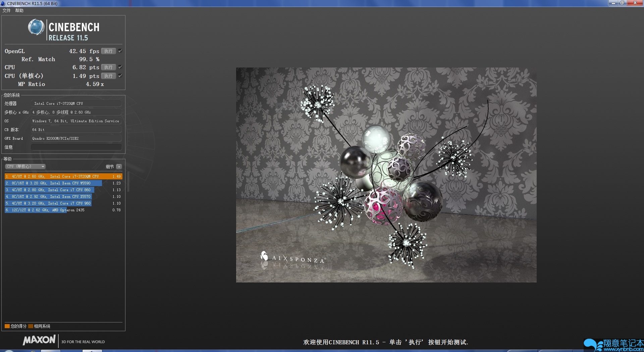Click the Cinebench title bar app icon
The width and height of the screenshot is (644, 352).
coord(3,3)
